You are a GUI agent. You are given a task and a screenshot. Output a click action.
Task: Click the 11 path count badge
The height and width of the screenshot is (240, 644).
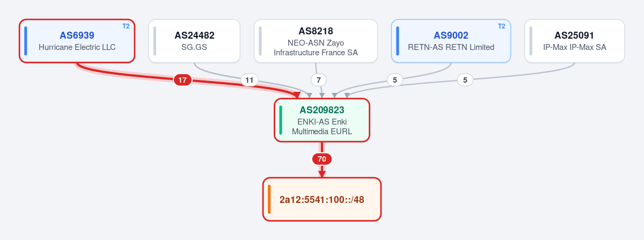pyautogui.click(x=249, y=80)
